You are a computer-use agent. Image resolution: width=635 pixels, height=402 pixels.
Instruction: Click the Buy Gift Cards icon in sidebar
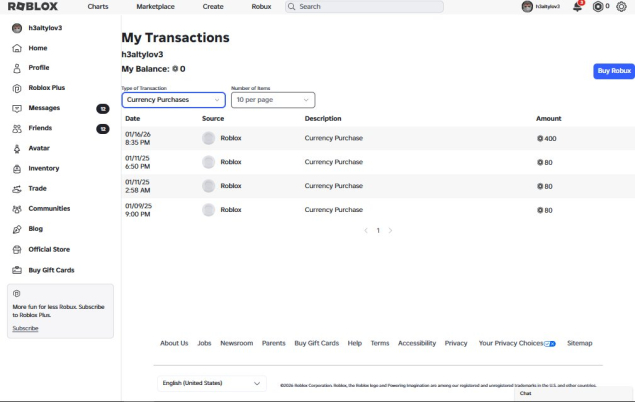(x=17, y=270)
